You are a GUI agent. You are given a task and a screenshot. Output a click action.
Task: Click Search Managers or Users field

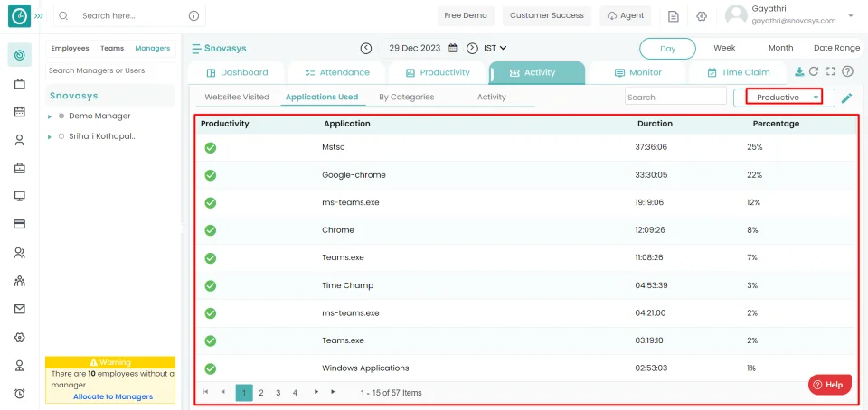coord(111,70)
